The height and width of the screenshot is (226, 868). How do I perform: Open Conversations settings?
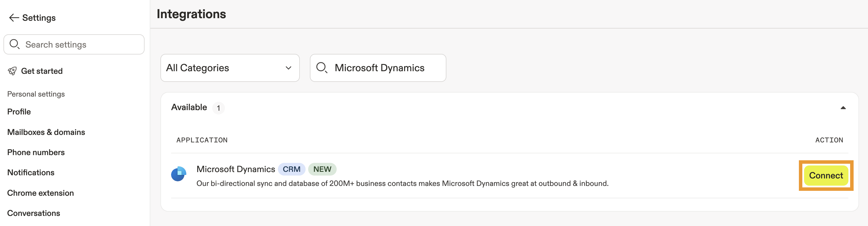[34, 213]
